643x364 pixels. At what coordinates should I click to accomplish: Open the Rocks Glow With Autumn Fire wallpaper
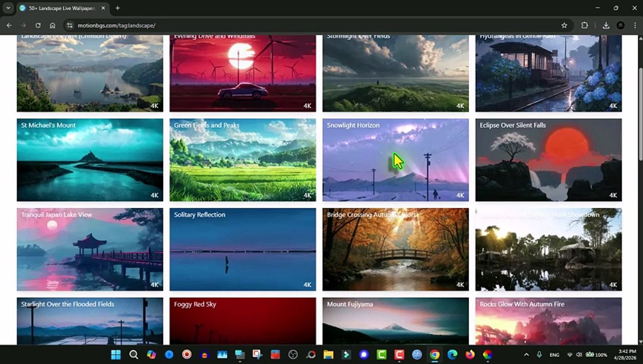548,321
